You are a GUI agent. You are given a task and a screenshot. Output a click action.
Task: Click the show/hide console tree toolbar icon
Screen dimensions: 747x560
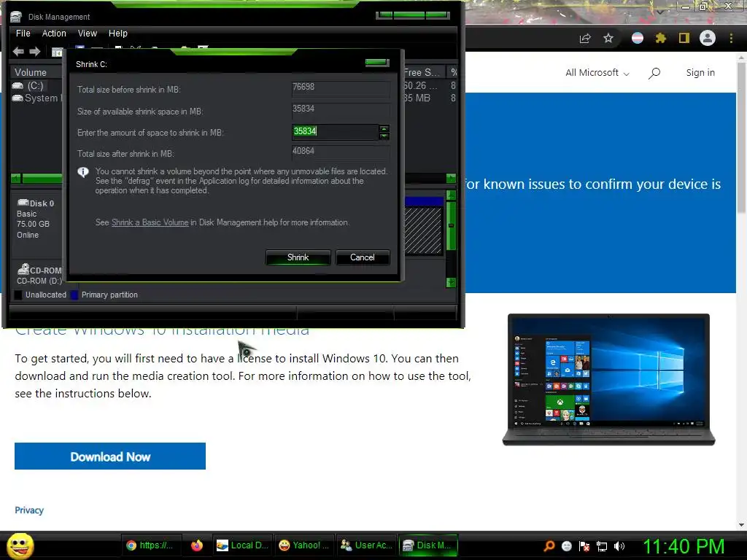57,52
